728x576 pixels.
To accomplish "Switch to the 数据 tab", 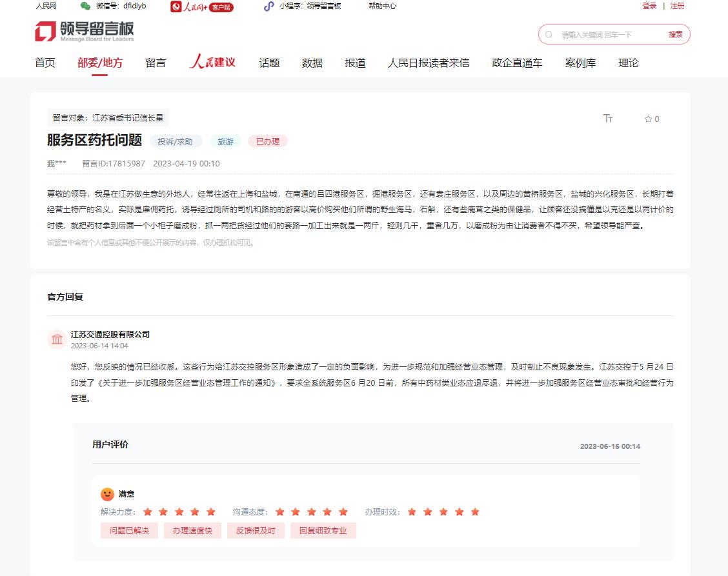I will click(312, 63).
